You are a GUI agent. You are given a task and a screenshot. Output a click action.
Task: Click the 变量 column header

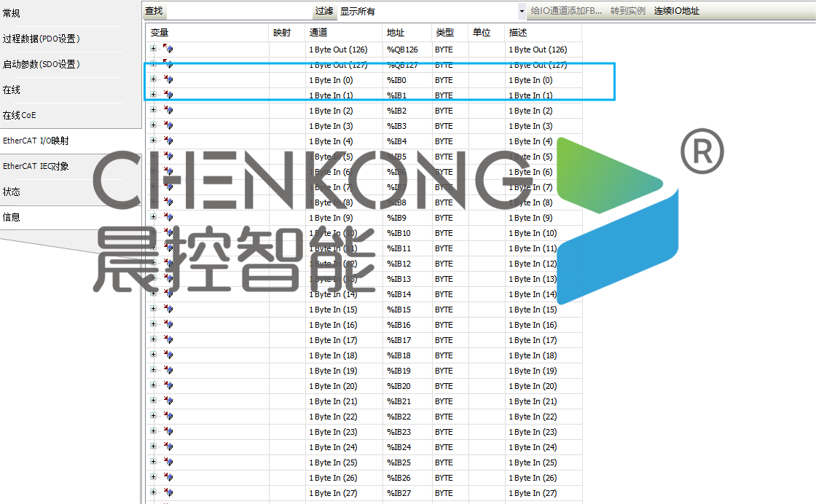207,32
